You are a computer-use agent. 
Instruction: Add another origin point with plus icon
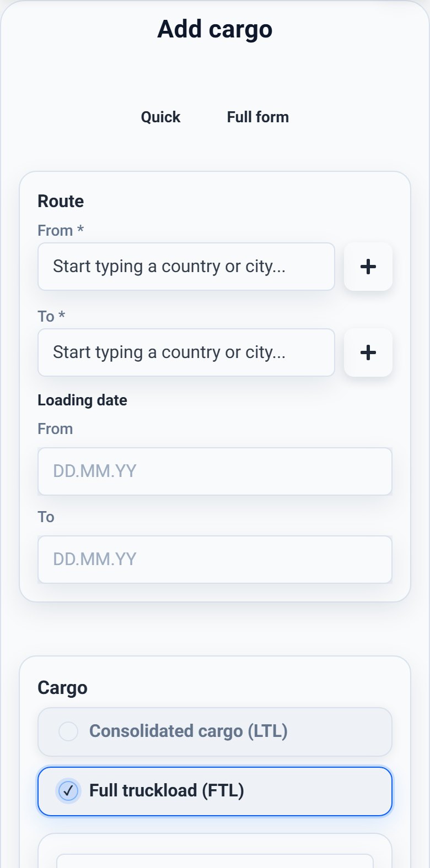pyautogui.click(x=368, y=267)
